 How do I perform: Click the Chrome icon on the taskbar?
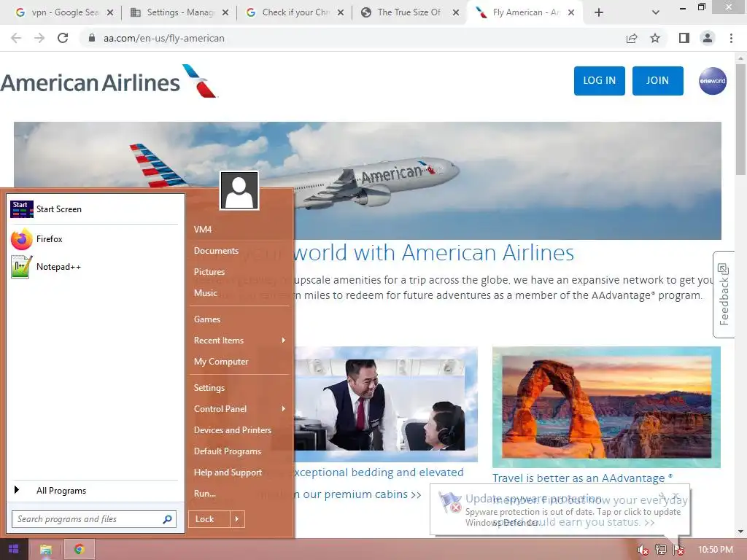(x=79, y=550)
